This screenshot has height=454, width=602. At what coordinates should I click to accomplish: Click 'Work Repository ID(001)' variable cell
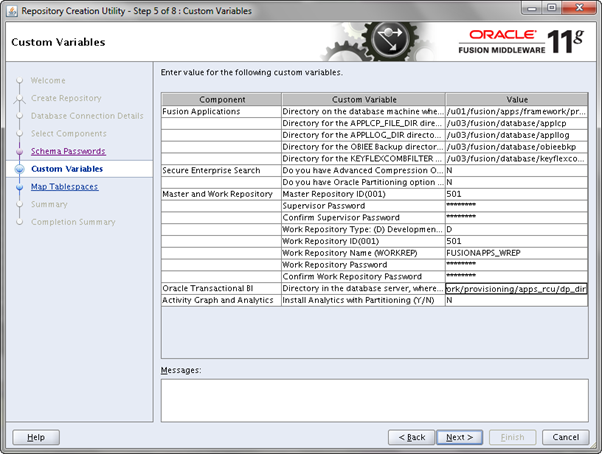tap(364, 241)
